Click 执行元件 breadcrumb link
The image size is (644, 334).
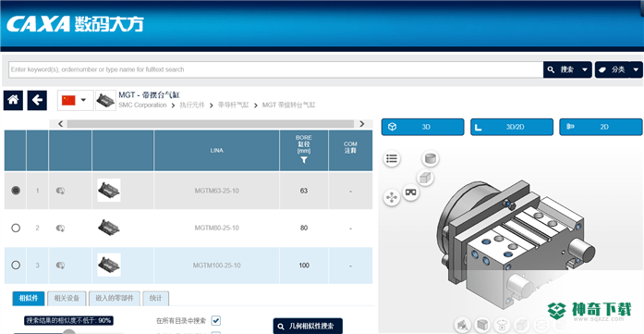(x=192, y=105)
